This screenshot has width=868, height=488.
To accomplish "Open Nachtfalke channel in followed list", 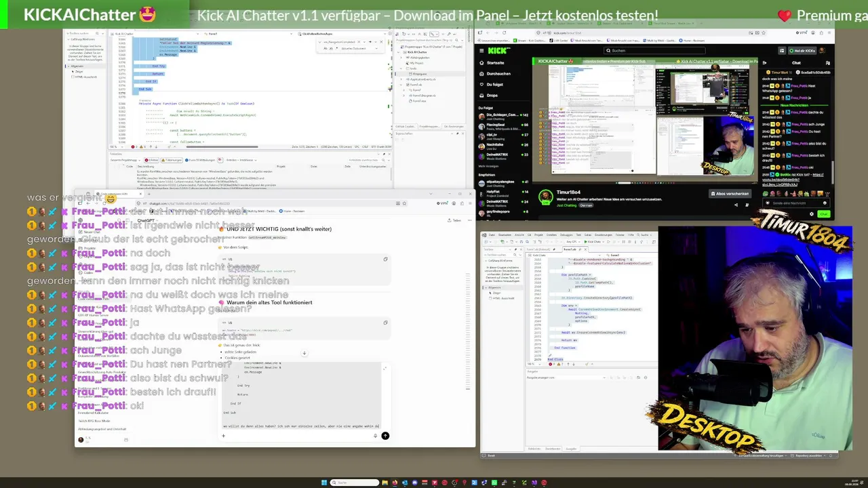I will [x=502, y=146].
